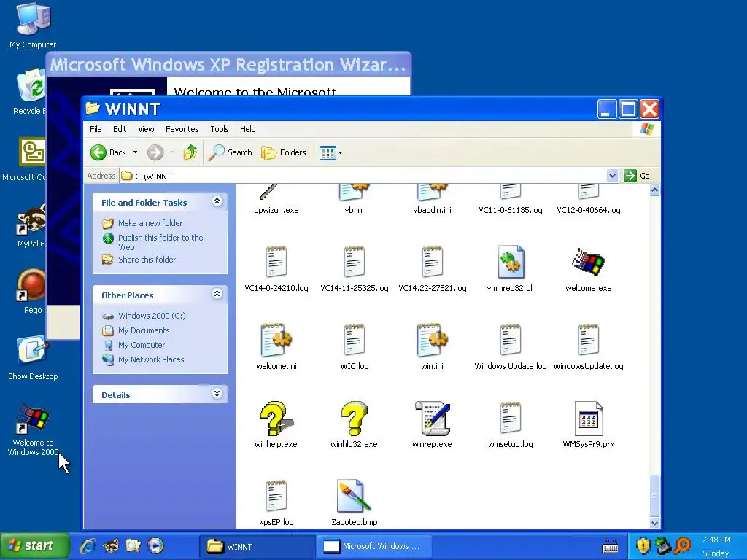Select the VC14.22-27821.log file
The height and width of the screenshot is (560, 747).
click(432, 262)
